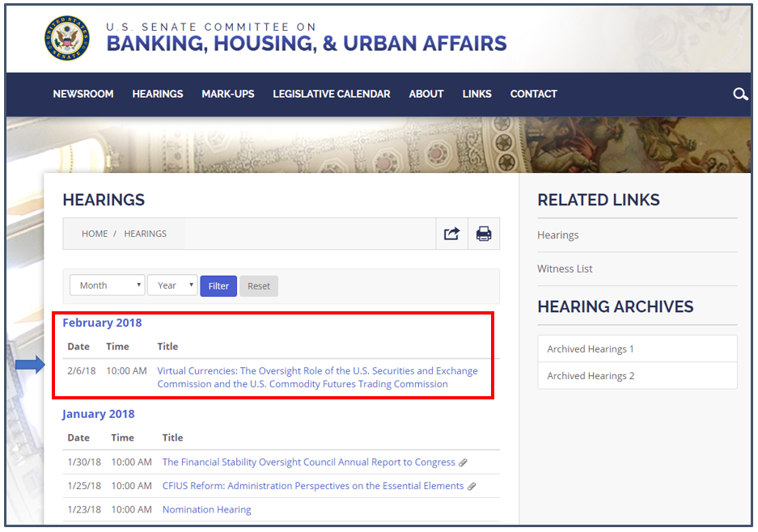
Task: Click the Related Links heading
Action: [x=599, y=200]
